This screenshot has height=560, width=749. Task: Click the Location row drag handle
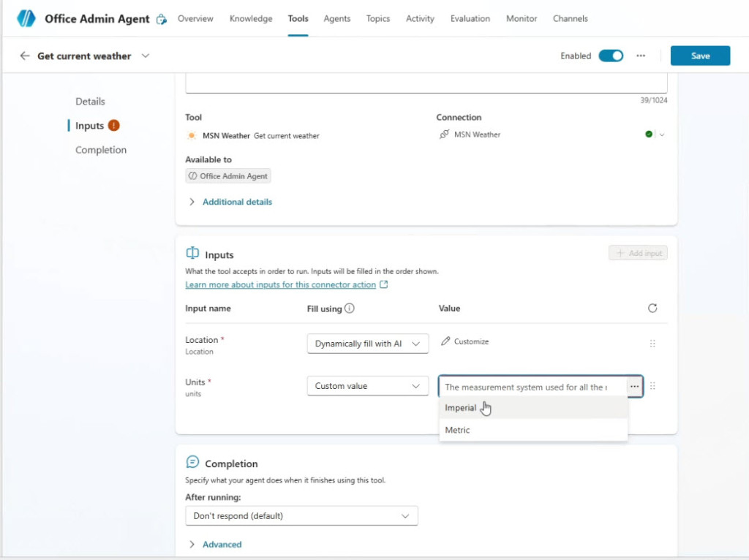click(x=652, y=344)
